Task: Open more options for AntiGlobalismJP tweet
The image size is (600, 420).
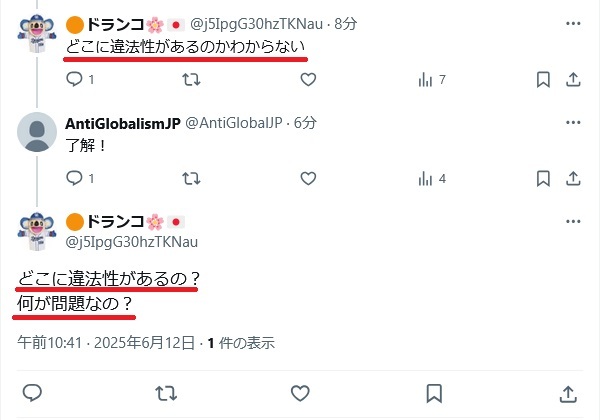Action: tap(573, 122)
